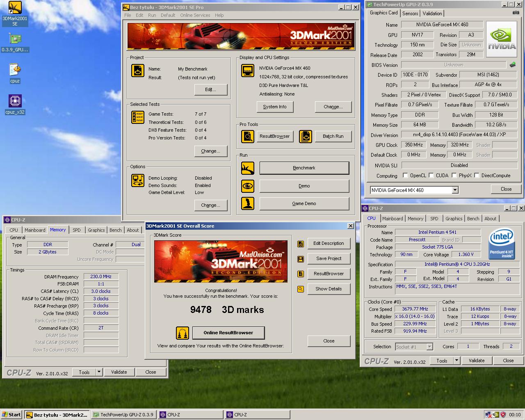Click the Benchmark run icon

click(248, 168)
